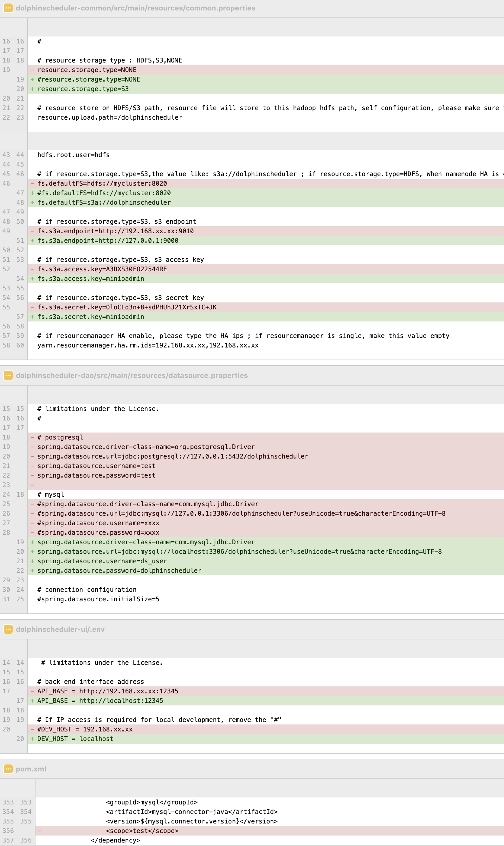Click modified-file icon beside pom.xml
Viewport: 504px width, 846px height.
8,769
